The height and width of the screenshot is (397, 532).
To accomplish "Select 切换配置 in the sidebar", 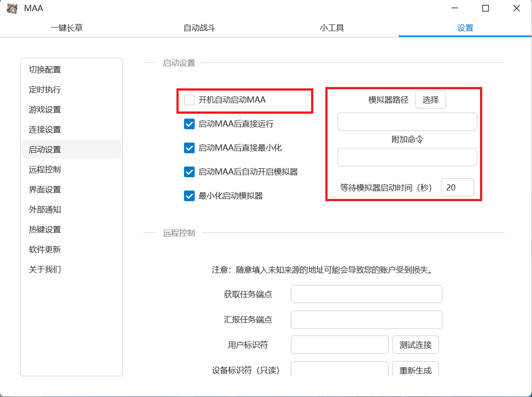I will (x=45, y=70).
